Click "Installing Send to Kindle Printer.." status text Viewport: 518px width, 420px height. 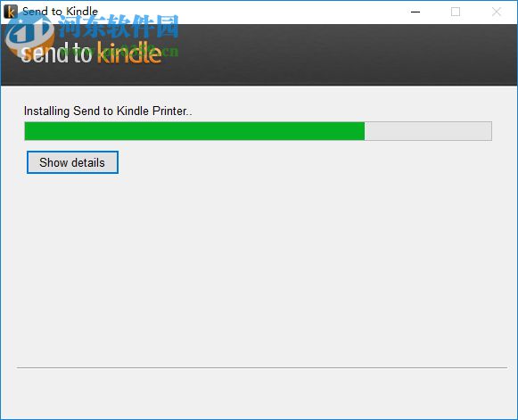point(108,111)
